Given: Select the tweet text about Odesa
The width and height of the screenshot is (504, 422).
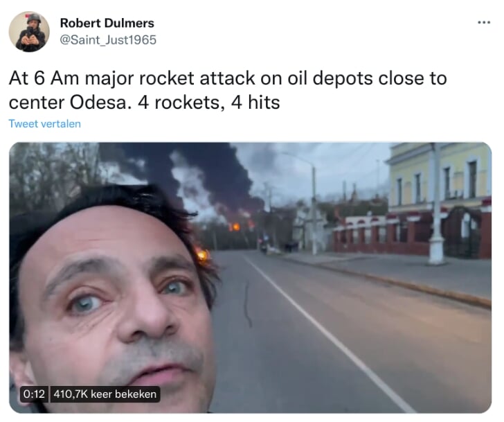Looking at the screenshot, I should pos(228,90).
